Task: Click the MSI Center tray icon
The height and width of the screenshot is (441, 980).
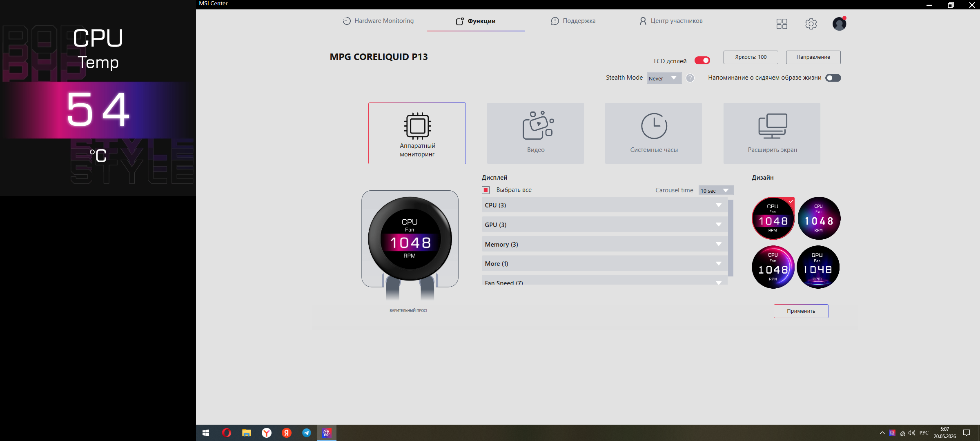Action: click(892, 433)
